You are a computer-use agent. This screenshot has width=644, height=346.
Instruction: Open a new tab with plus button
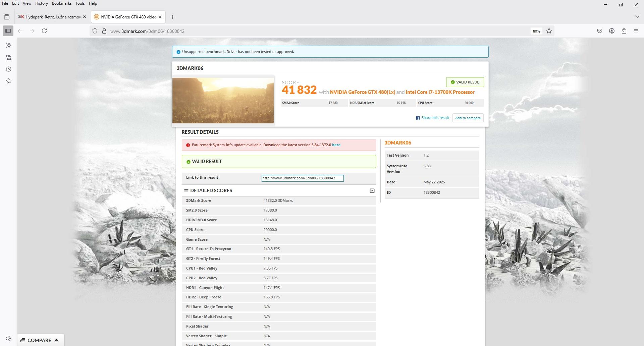(172, 17)
